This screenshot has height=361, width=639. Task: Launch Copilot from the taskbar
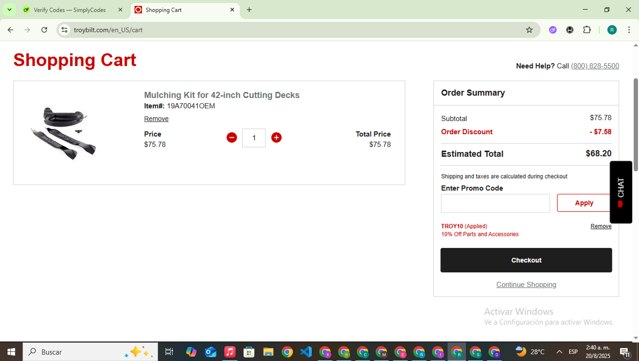click(x=191, y=352)
